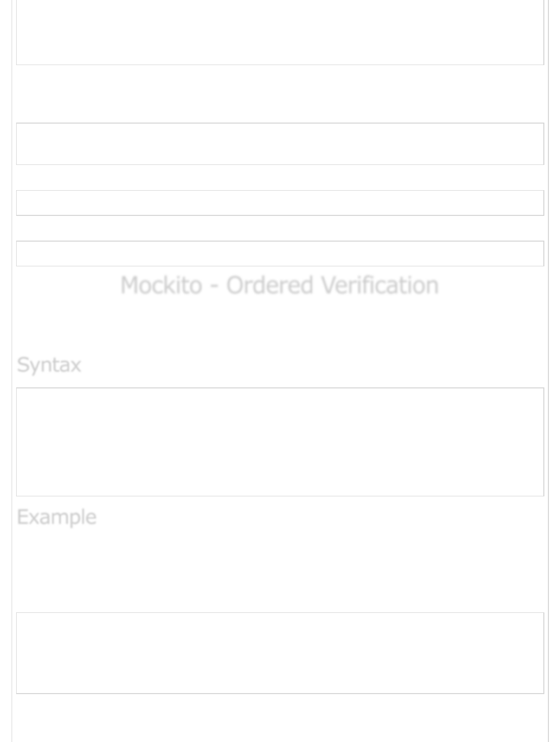The height and width of the screenshot is (742, 560).
Task: Click the cut-off empty box at page top
Action: click(x=280, y=32)
